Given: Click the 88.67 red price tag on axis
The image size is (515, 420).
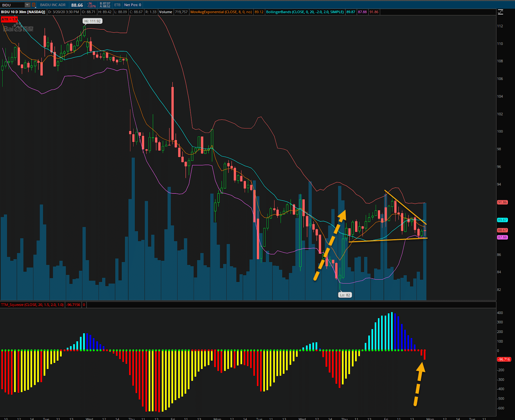Looking at the screenshot, I should click(502, 230).
